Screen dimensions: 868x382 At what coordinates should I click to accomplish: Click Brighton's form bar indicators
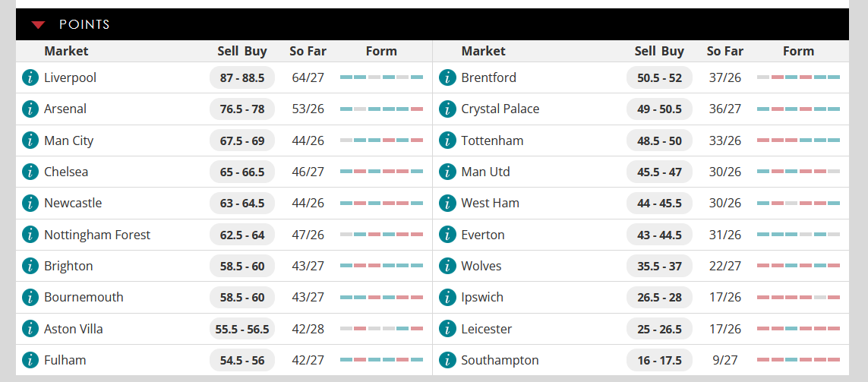[381, 266]
